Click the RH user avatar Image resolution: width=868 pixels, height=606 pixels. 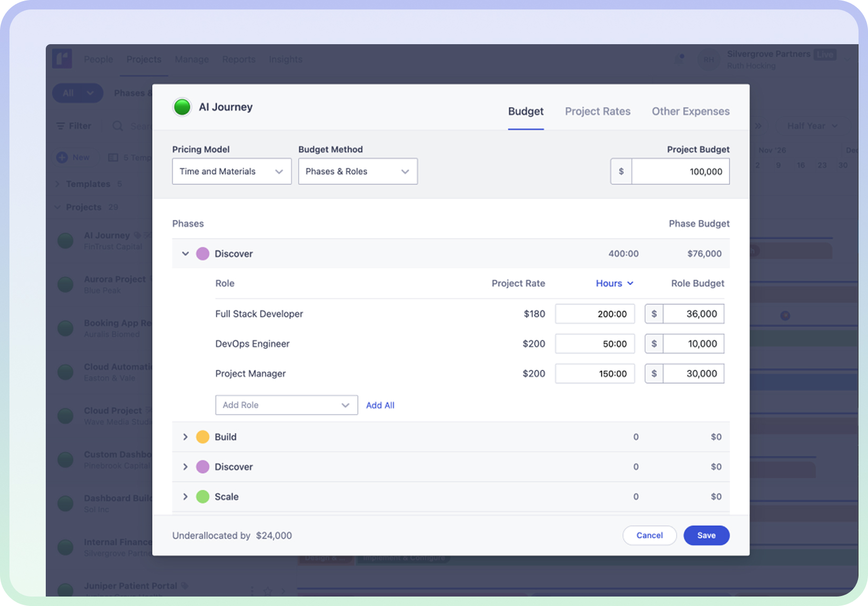pyautogui.click(x=709, y=59)
